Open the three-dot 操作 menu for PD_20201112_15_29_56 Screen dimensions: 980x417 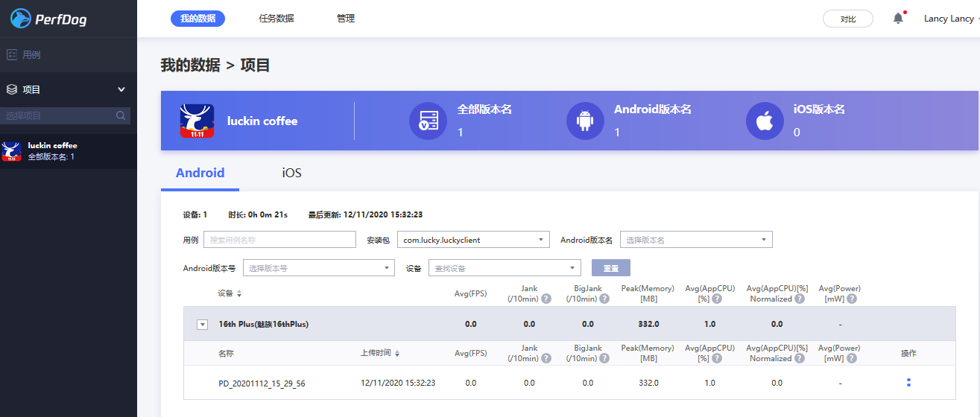tap(908, 383)
